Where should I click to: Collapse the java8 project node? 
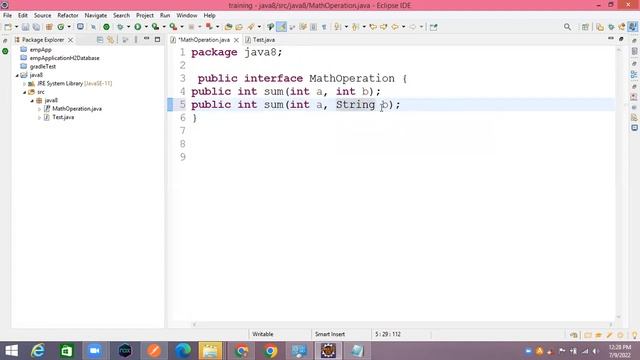17,75
